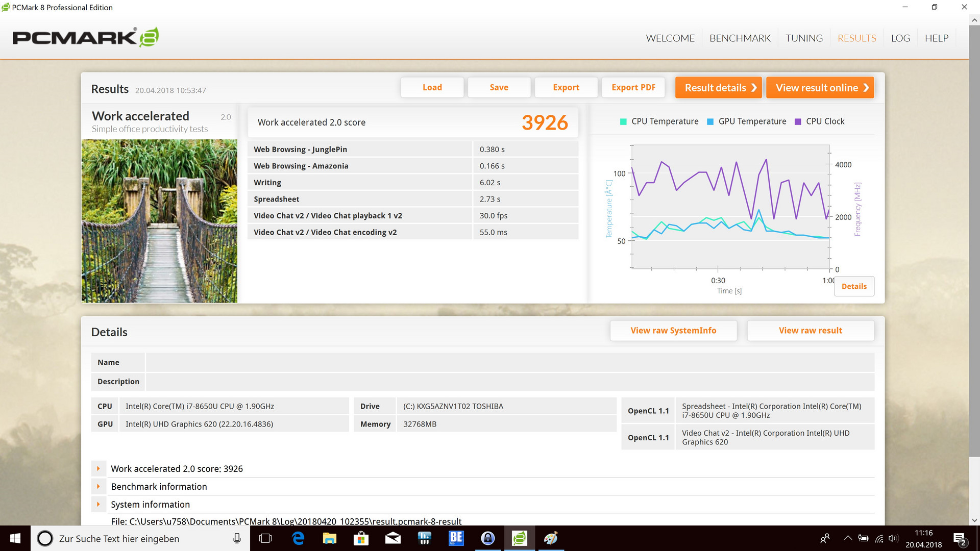The width and height of the screenshot is (980, 551).
Task: Click View result online button
Action: (x=820, y=88)
